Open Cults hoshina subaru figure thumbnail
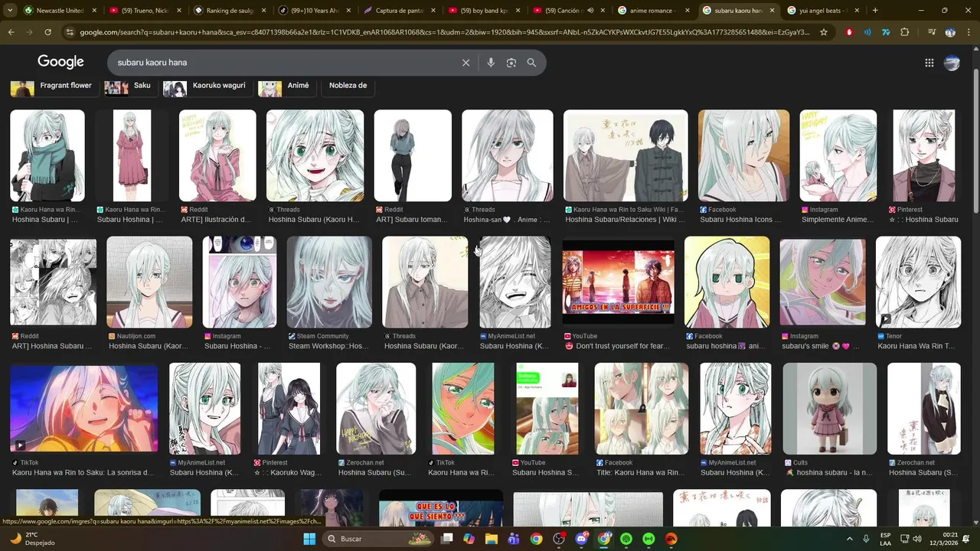 [x=829, y=409]
